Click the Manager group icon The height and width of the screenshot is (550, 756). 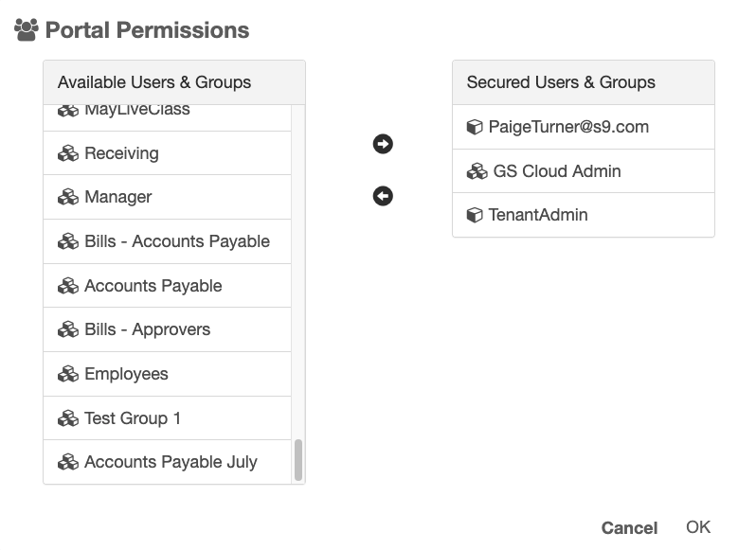click(68, 197)
